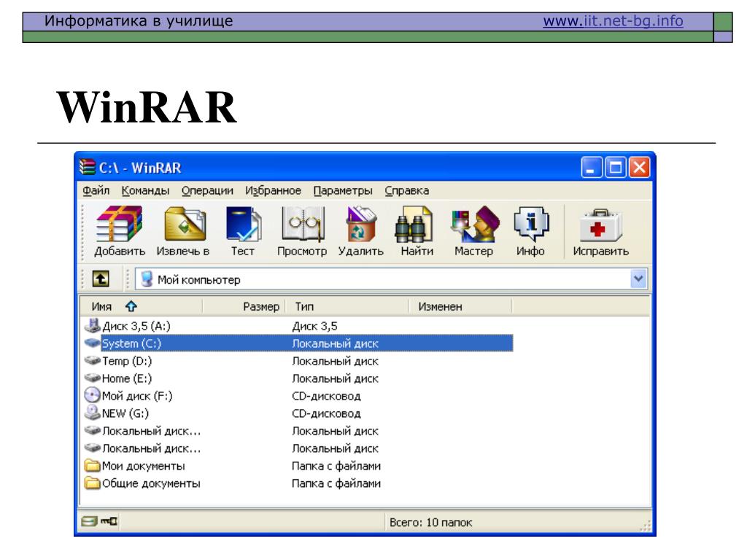This screenshot has height=560, width=747.
Task: Click the CD icon of Мой диск (F:)
Action: (92, 395)
